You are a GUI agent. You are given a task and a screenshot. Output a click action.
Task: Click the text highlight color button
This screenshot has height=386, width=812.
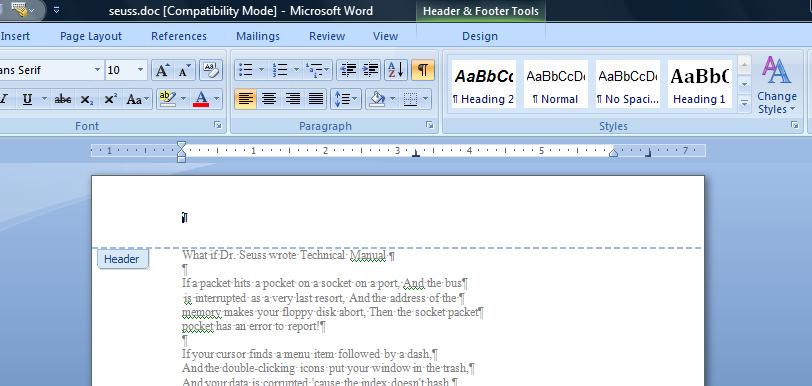(168, 98)
